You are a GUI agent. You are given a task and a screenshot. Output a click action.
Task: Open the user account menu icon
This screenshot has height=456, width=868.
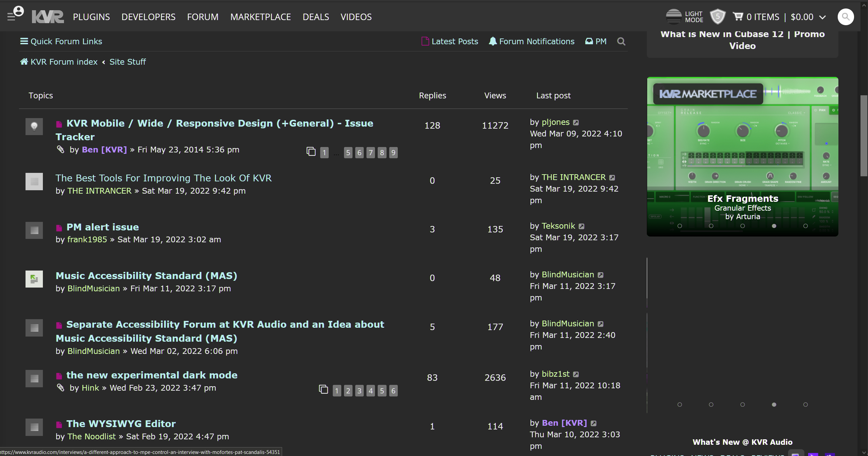(15, 14)
